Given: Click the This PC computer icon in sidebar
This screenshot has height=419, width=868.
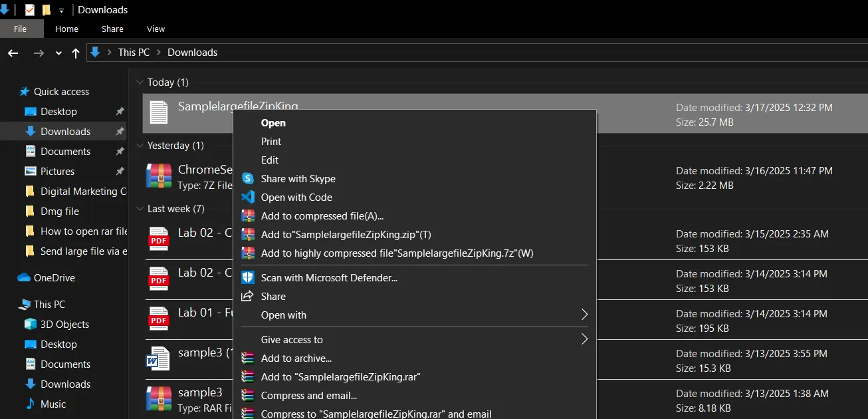Looking at the screenshot, I should (x=25, y=304).
